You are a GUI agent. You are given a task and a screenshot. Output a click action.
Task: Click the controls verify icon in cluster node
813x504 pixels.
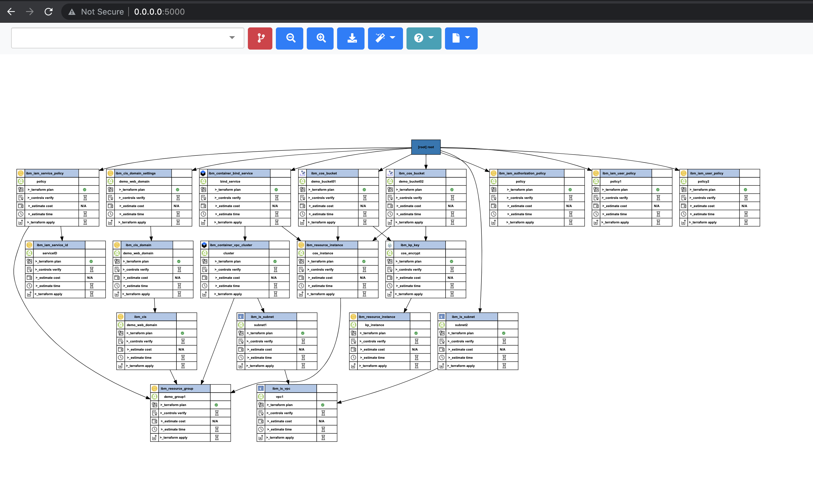tap(205, 269)
